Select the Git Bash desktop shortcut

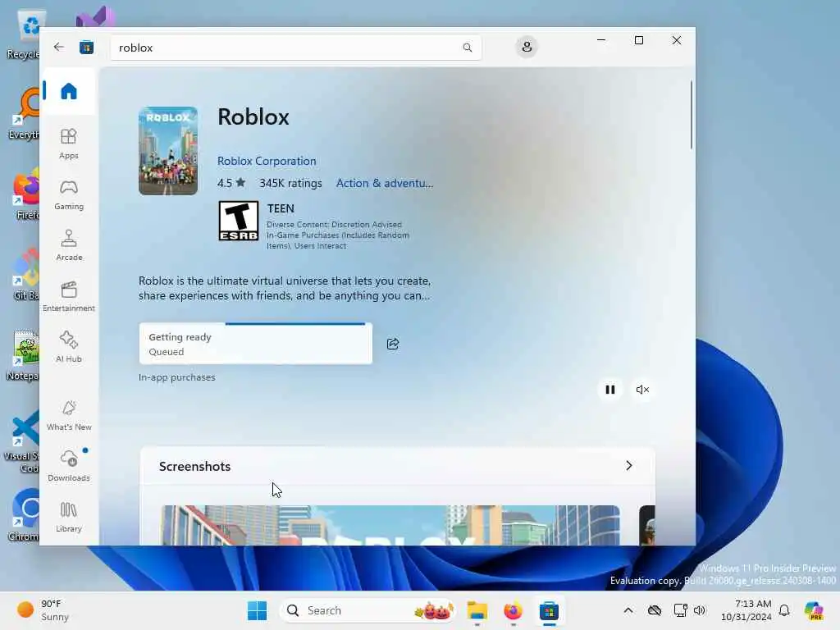click(27, 274)
